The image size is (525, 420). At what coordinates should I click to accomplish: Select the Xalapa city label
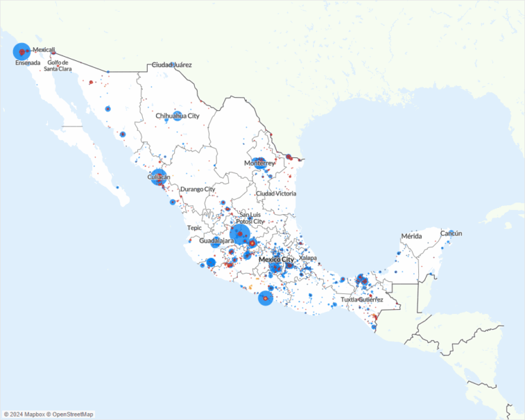point(308,258)
